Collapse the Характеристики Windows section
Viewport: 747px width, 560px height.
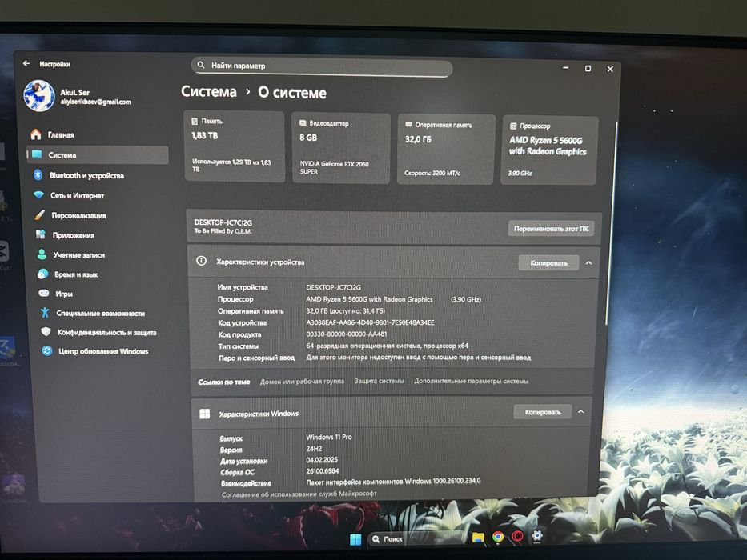[580, 412]
